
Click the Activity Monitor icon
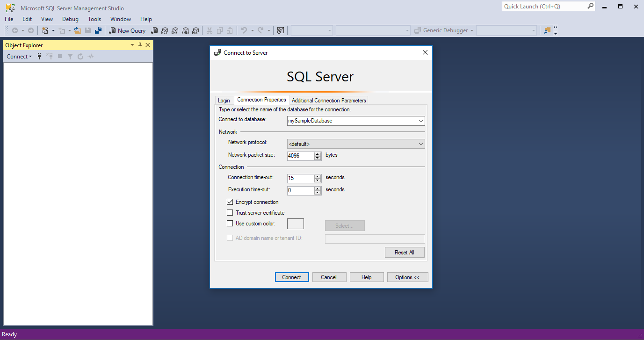[x=281, y=30]
